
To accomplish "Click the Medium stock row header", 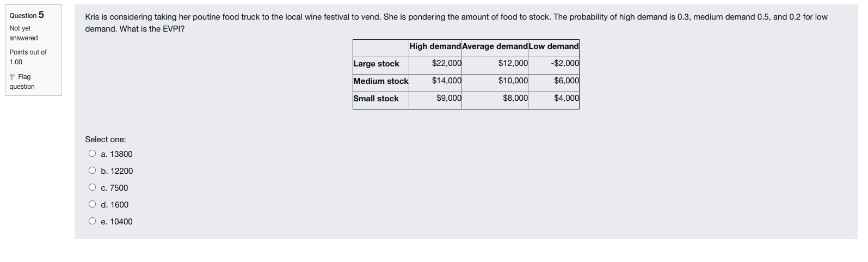I will pyautogui.click(x=380, y=81).
